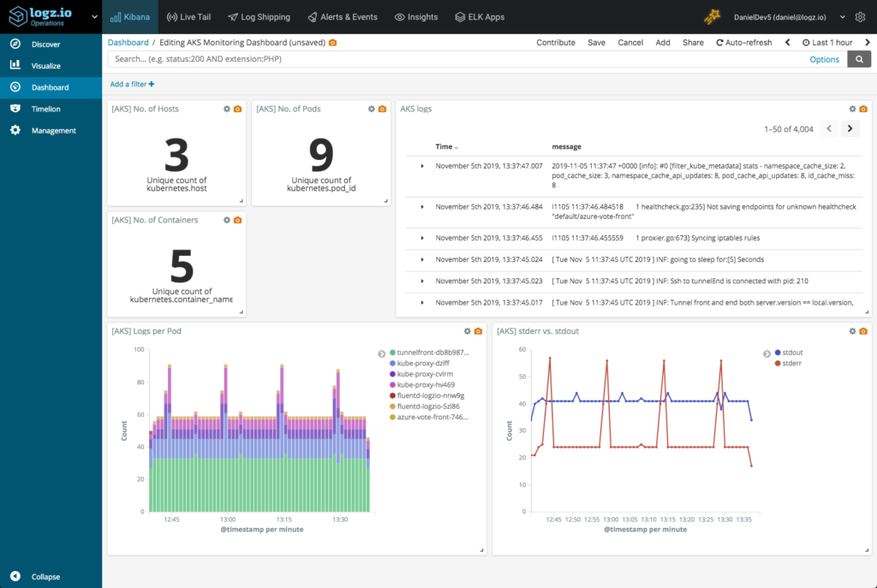Click the blue stdout color dot in the legend
877x588 pixels.
tap(776, 352)
